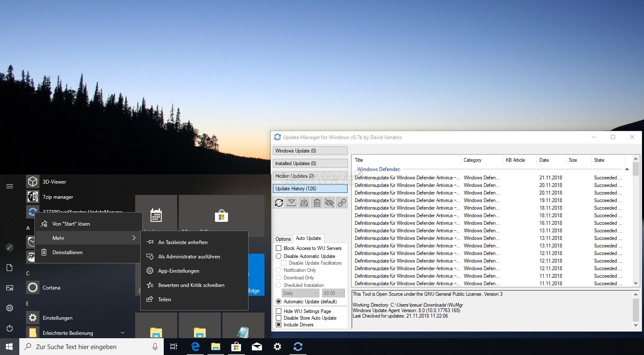
Task: Select Automatic Update (default) radio button
Action: (278, 302)
